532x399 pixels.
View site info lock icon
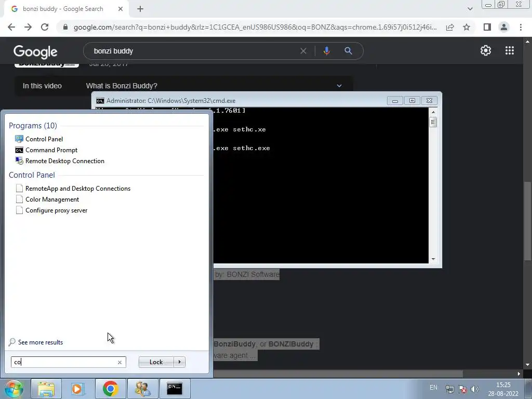65,27
